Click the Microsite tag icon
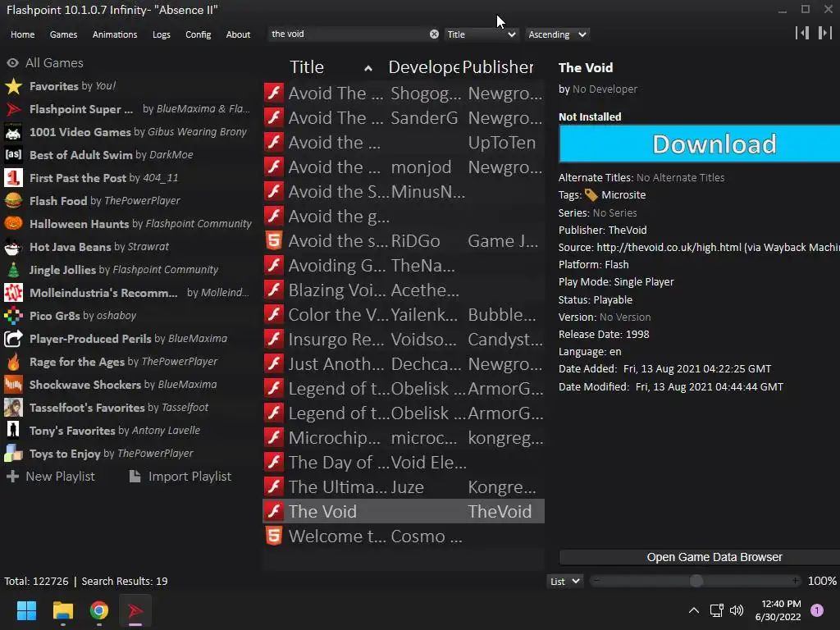 (x=591, y=195)
